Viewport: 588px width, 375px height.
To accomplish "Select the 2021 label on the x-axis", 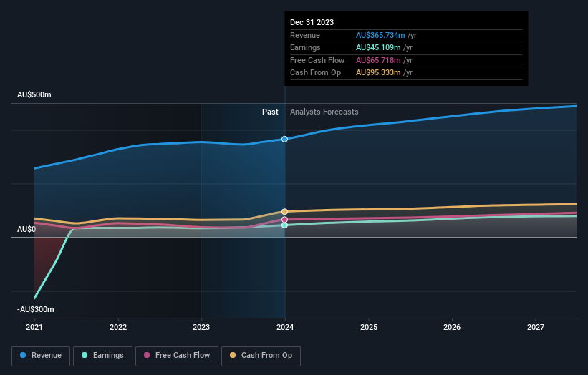I will [x=34, y=327].
